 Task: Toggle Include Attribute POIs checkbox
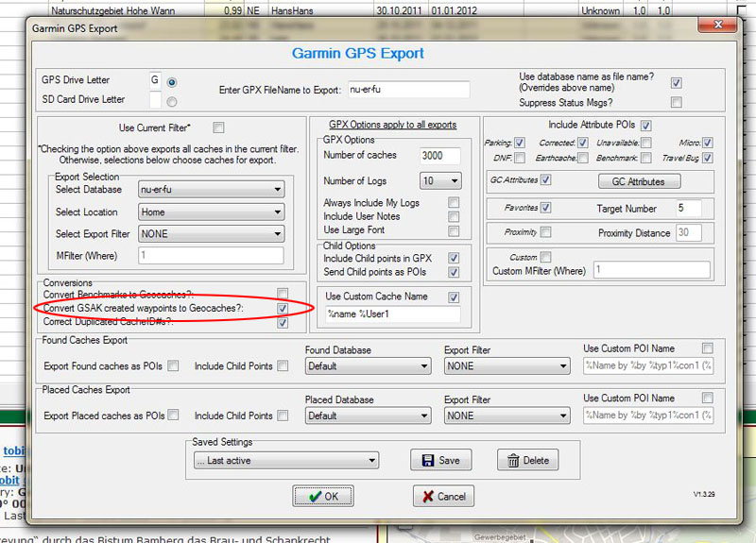646,126
